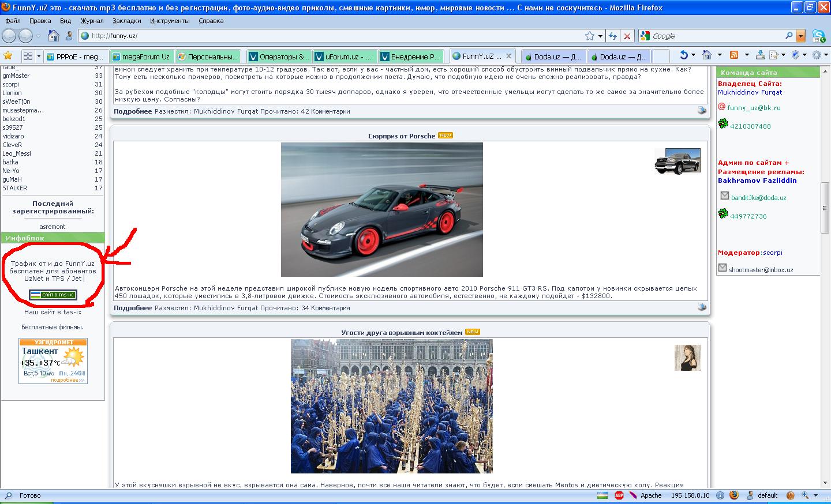
Task: Expand dropdown arrow beside gear icon
Action: pos(825,55)
